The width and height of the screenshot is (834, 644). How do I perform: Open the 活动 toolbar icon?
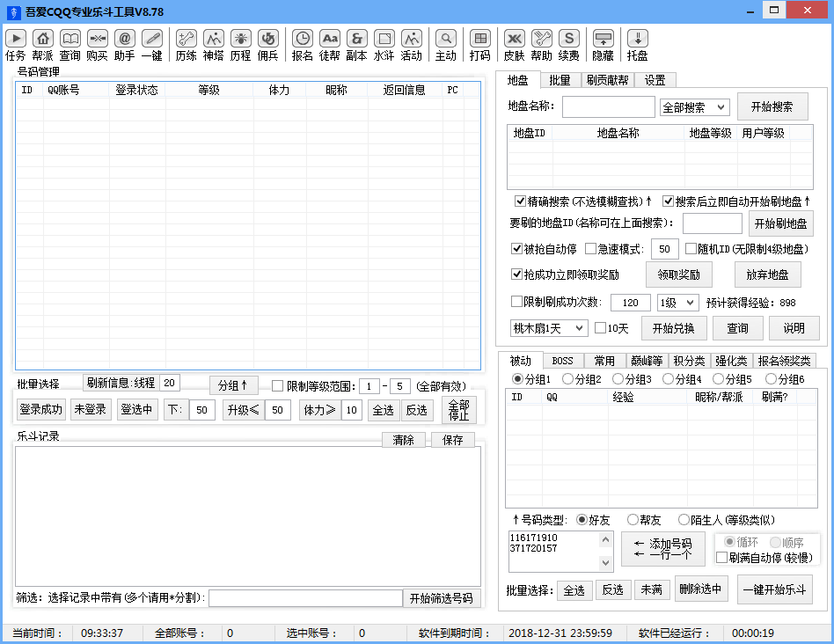pyautogui.click(x=411, y=45)
